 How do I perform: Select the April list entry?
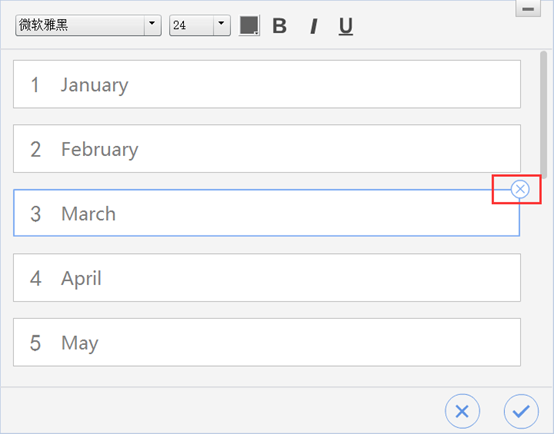267,277
